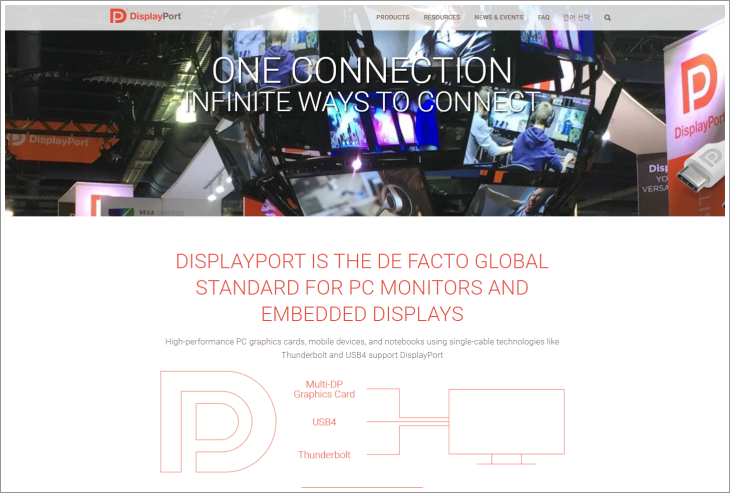
Task: Click the DE FACTO GLOBAL STANDARD heading
Action: 362,288
